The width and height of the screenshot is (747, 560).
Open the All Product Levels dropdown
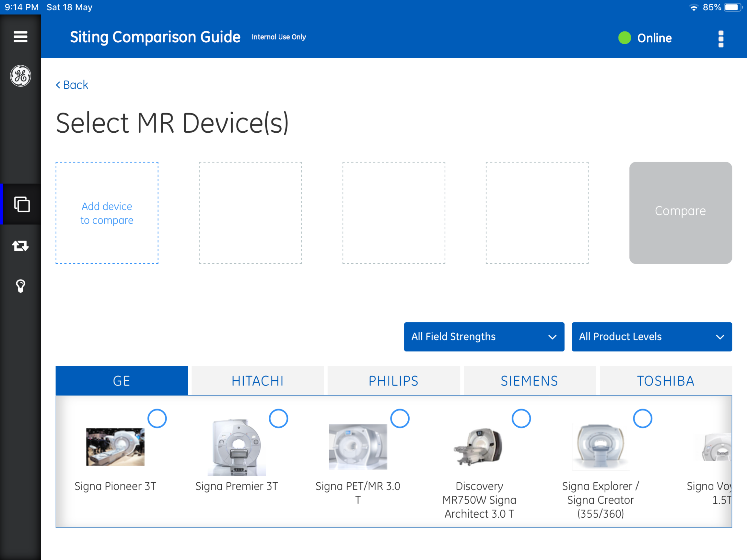pyautogui.click(x=652, y=337)
